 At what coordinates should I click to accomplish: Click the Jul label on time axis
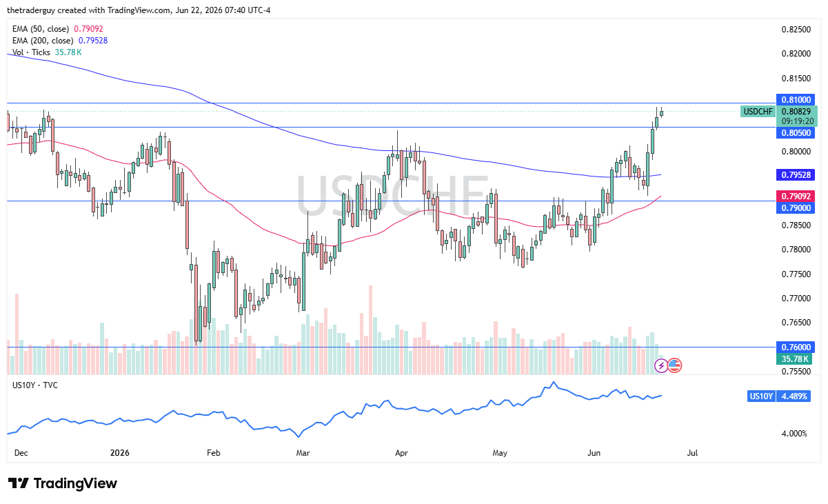point(692,453)
